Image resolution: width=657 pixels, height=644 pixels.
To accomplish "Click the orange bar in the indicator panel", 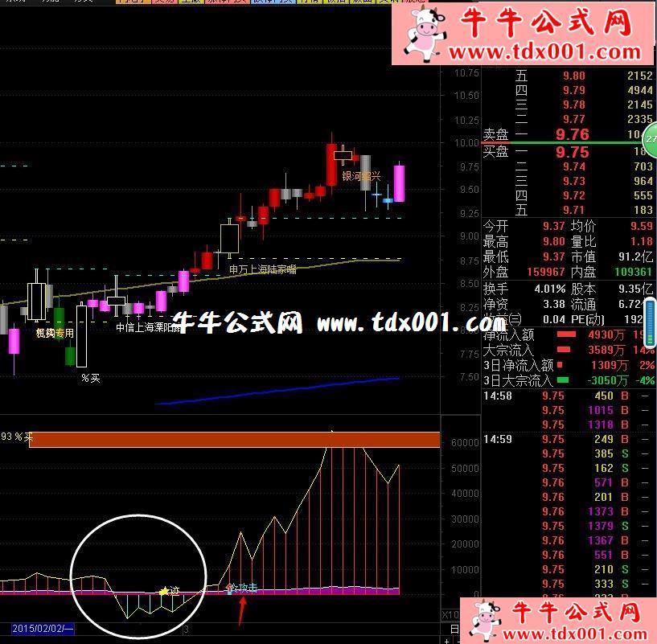I will click(x=235, y=440).
